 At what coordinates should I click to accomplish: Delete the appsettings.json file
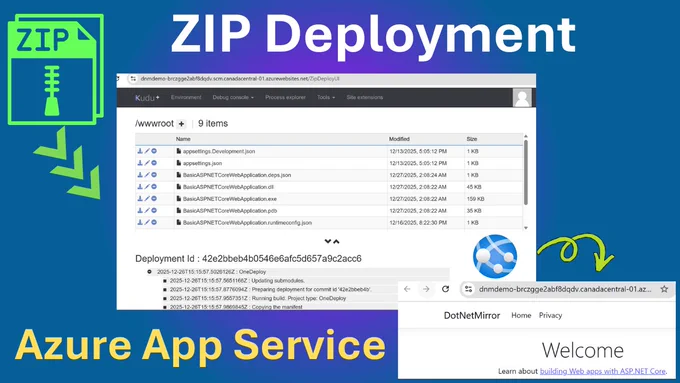[x=154, y=163]
